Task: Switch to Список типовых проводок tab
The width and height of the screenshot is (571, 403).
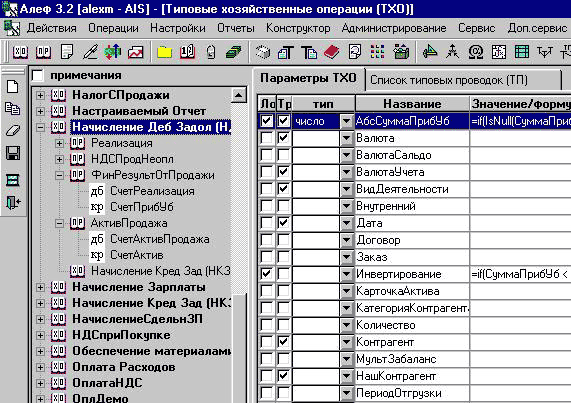Action: 463,80
